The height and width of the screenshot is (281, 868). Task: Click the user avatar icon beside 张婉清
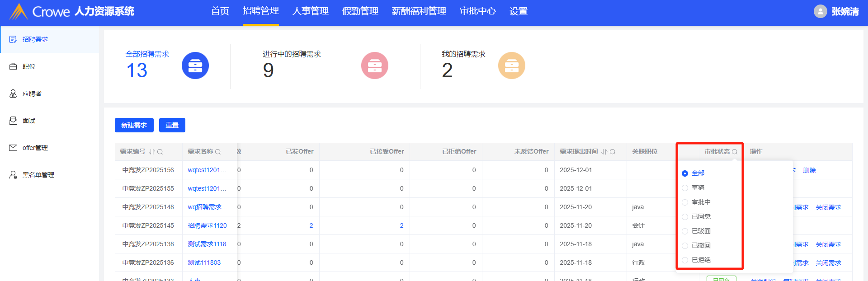point(820,11)
